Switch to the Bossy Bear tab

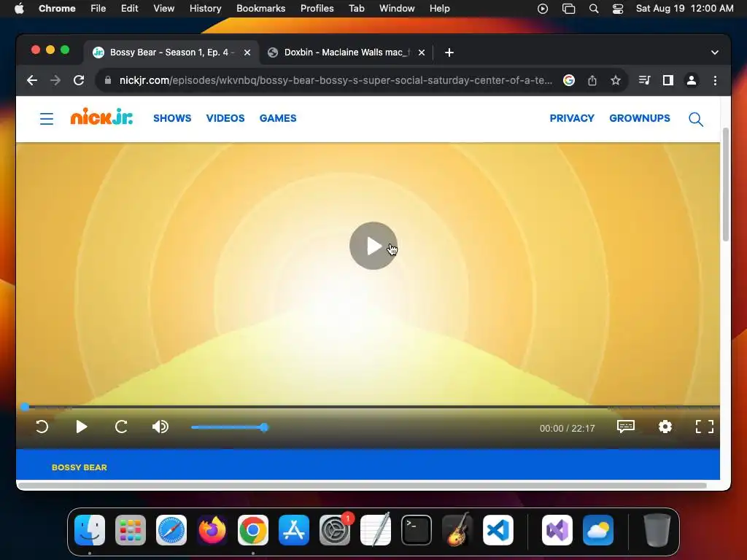(171, 52)
